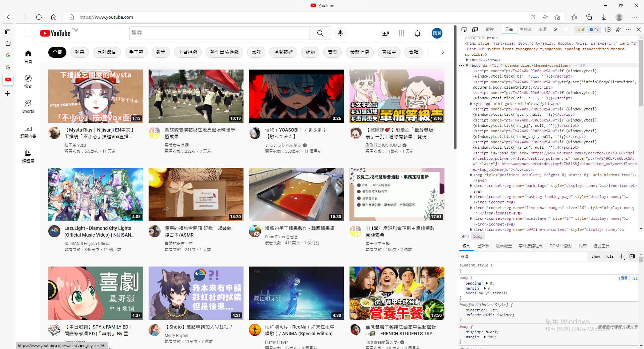Switch to DevTools 來源 tab

(542, 30)
